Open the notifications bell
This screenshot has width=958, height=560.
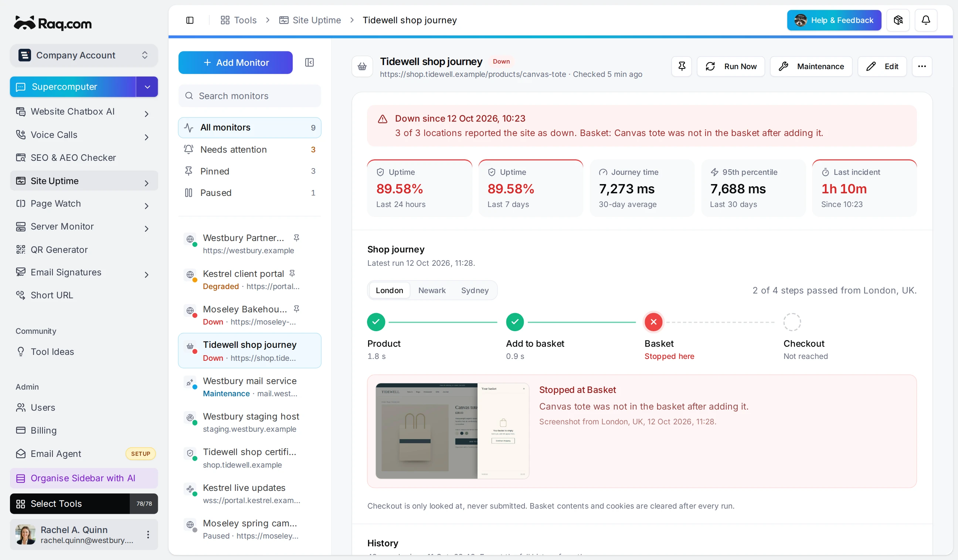point(926,20)
